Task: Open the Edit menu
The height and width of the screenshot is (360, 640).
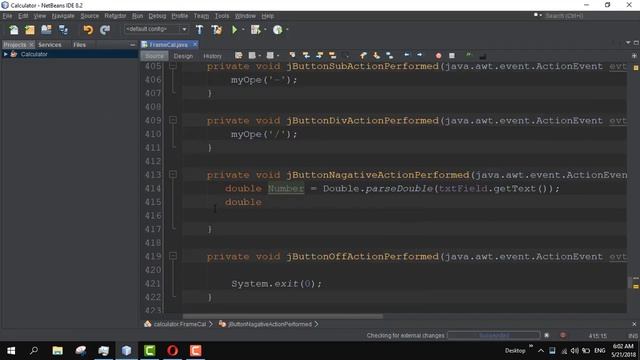Action: coord(23,16)
